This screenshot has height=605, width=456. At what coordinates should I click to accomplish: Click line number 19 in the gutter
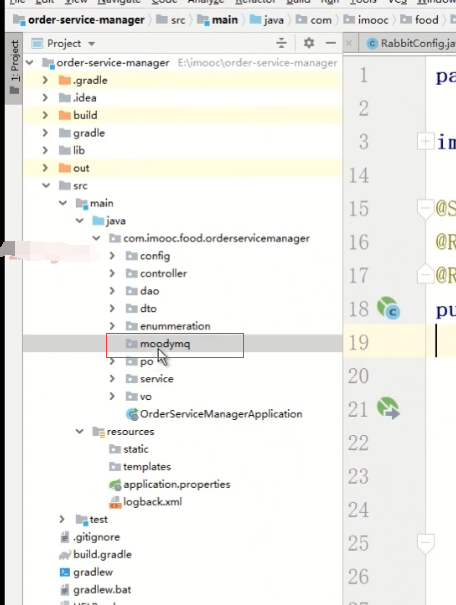pyautogui.click(x=358, y=342)
